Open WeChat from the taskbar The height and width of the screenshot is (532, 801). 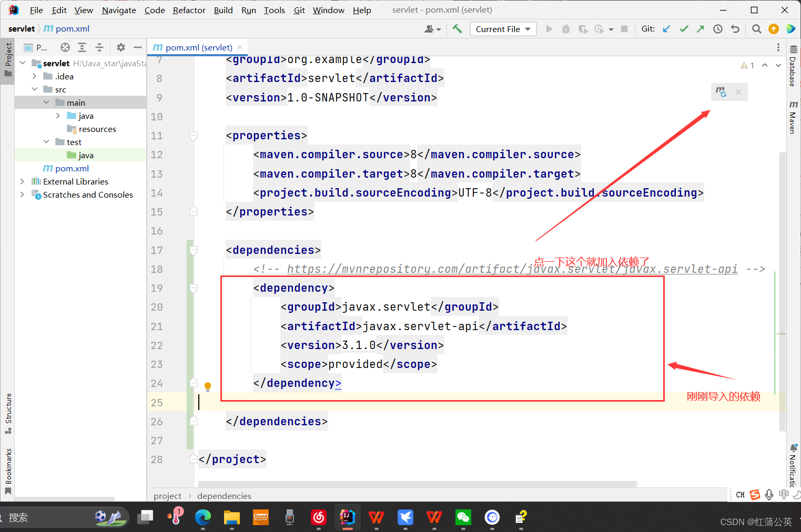click(463, 517)
